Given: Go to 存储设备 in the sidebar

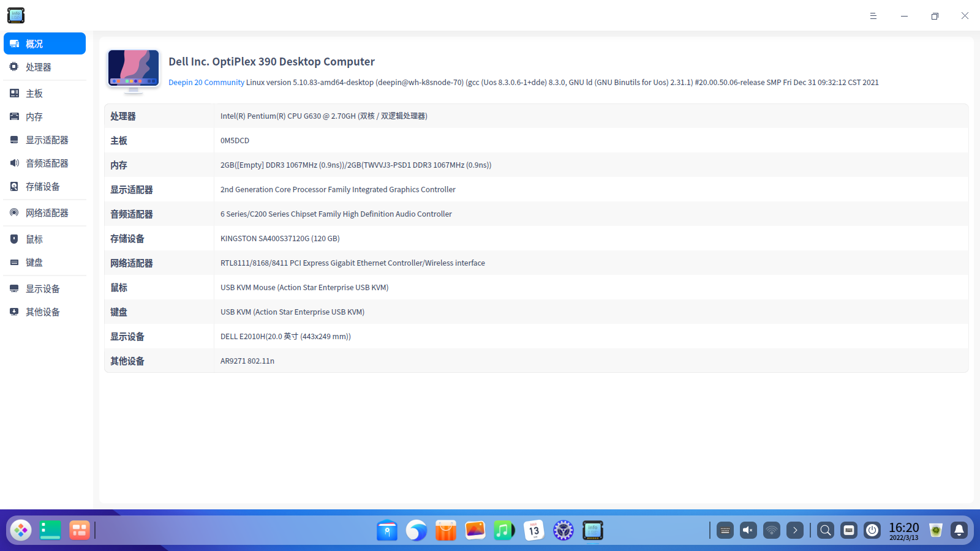Looking at the screenshot, I should pos(45,186).
